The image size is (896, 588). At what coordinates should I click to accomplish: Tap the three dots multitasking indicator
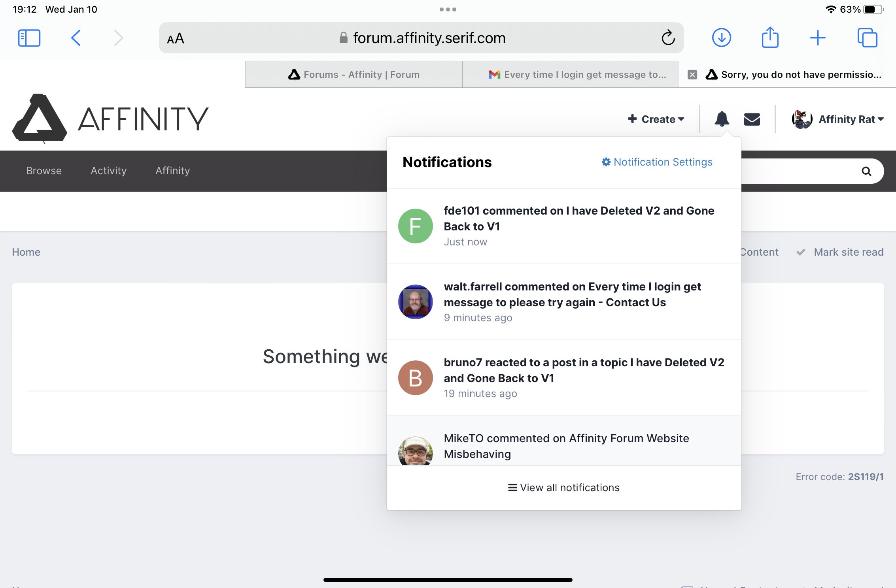(448, 9)
